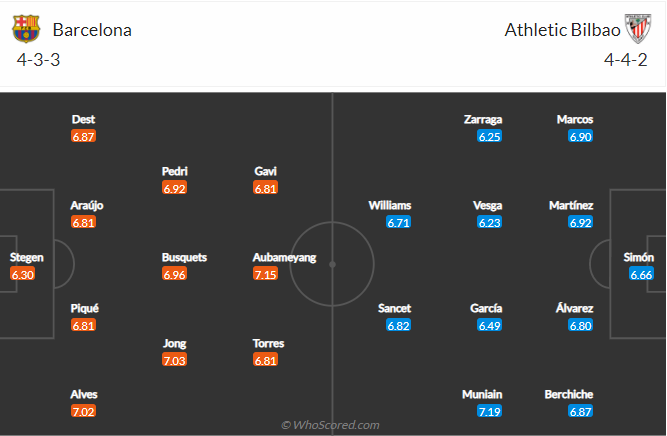Click the WhoScored.com watermark text
The width and height of the screenshot is (667, 436).
pyautogui.click(x=330, y=425)
